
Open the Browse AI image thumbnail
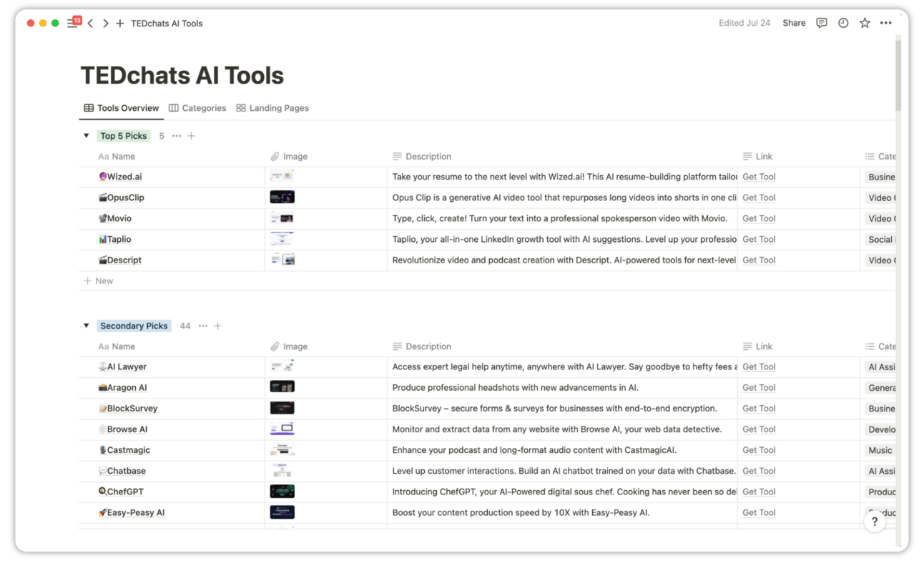pyautogui.click(x=282, y=429)
